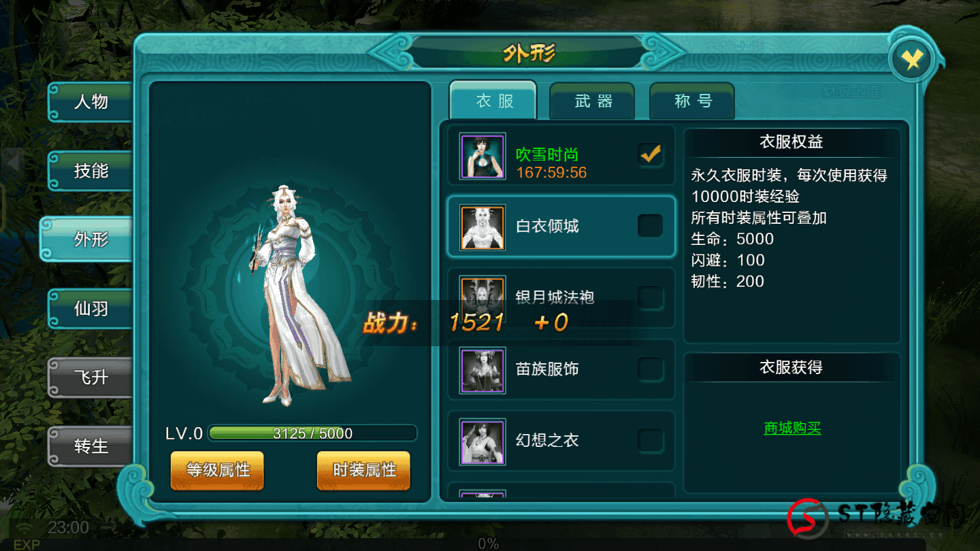Viewport: 980px width, 551px height.
Task: Expand the collapsed left-edge arrow
Action: click(13, 162)
